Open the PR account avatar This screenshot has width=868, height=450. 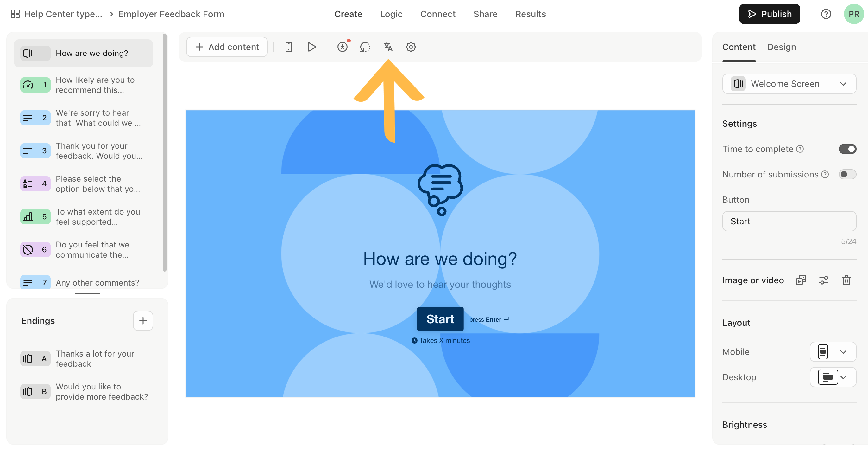[x=853, y=14]
